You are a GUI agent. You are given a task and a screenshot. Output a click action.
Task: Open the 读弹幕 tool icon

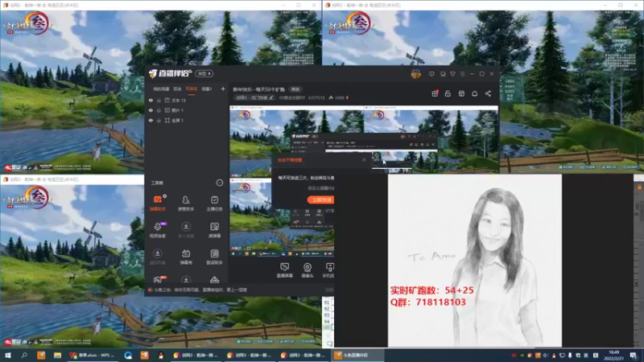coord(214,230)
